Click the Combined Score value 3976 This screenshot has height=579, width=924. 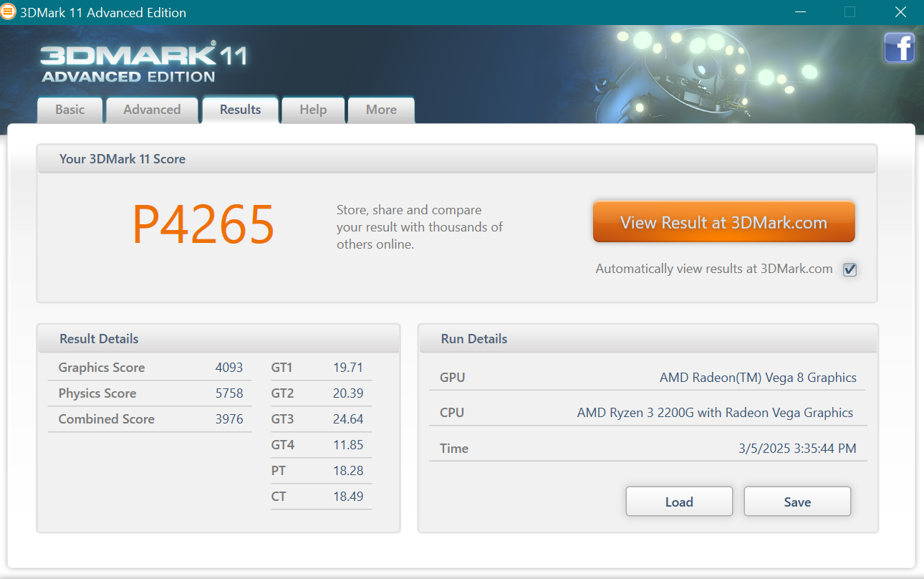(229, 419)
